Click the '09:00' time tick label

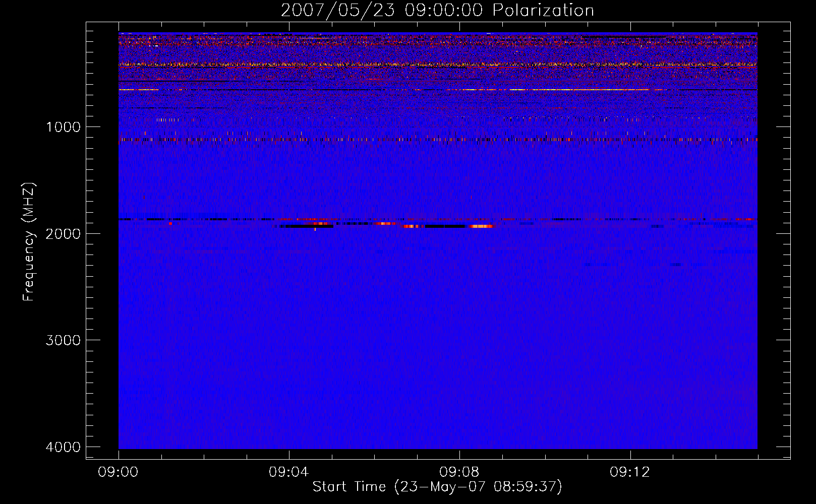(119, 472)
